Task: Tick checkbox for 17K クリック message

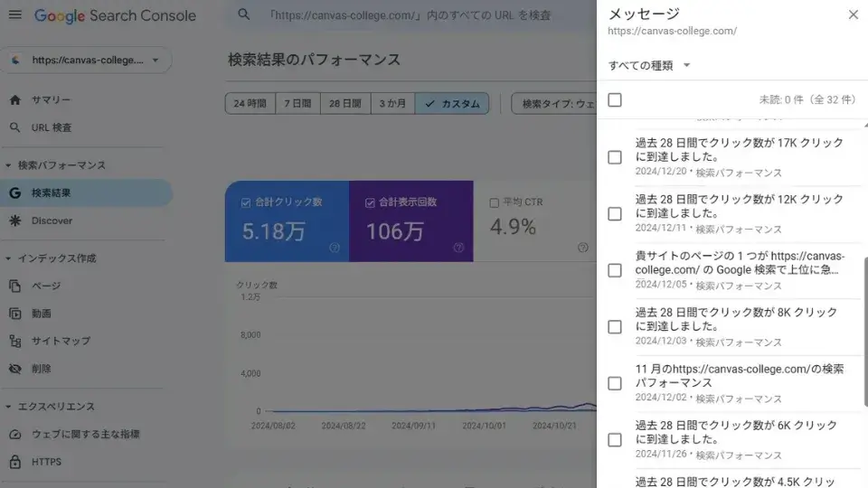Action: click(x=615, y=157)
